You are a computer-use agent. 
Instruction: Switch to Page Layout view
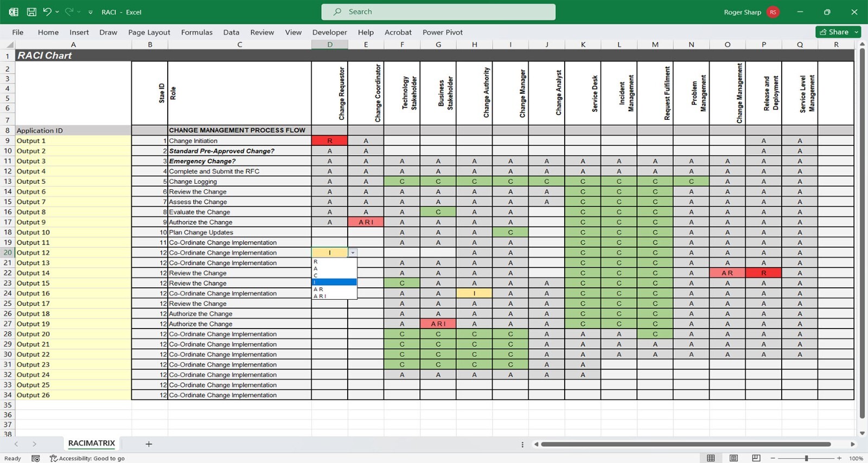pyautogui.click(x=733, y=459)
